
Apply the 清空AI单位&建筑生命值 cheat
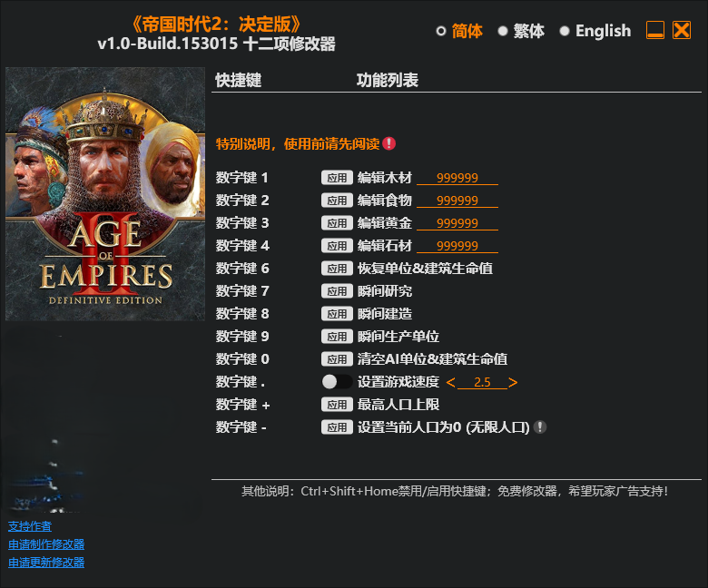337,359
